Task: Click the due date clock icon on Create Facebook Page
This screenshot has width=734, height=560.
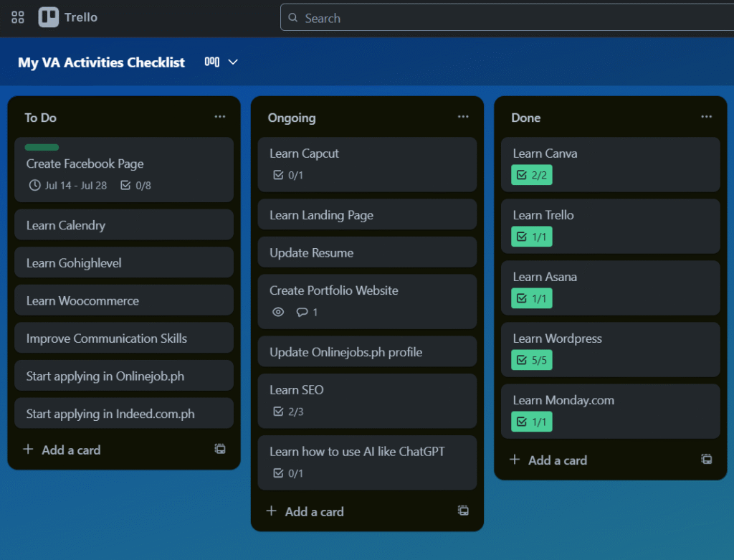Action: pos(34,186)
